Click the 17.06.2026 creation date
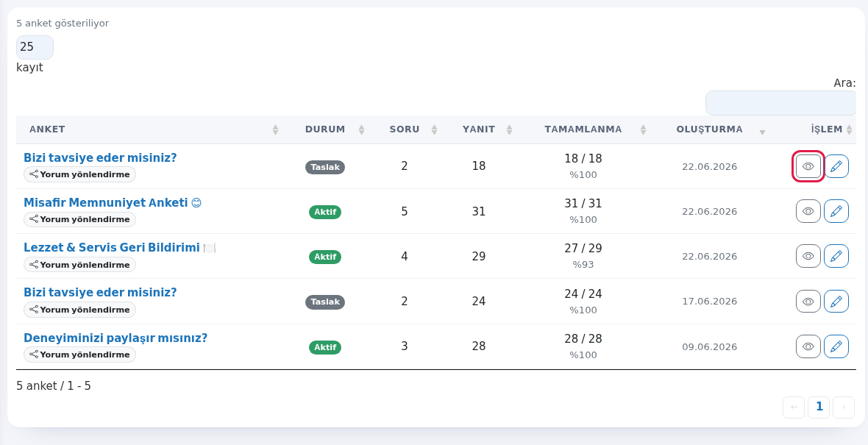This screenshot has height=445, width=868. 710,301
